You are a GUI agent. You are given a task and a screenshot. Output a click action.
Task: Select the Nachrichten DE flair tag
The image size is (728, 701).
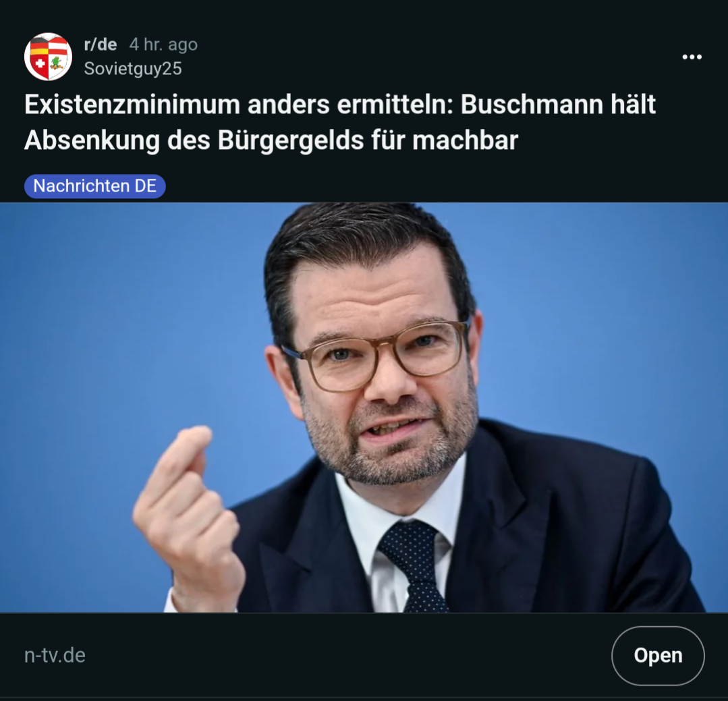pos(94,186)
